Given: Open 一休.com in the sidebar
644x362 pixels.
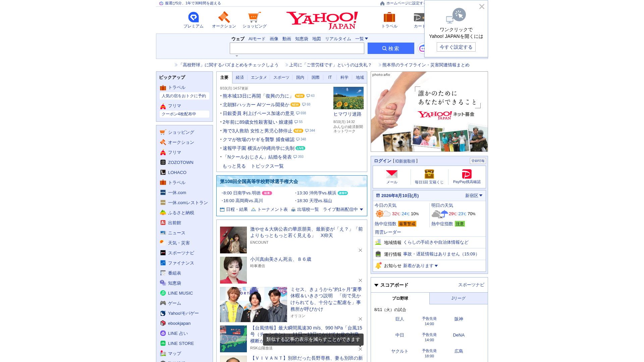Looking at the screenshot, I should (177, 192).
